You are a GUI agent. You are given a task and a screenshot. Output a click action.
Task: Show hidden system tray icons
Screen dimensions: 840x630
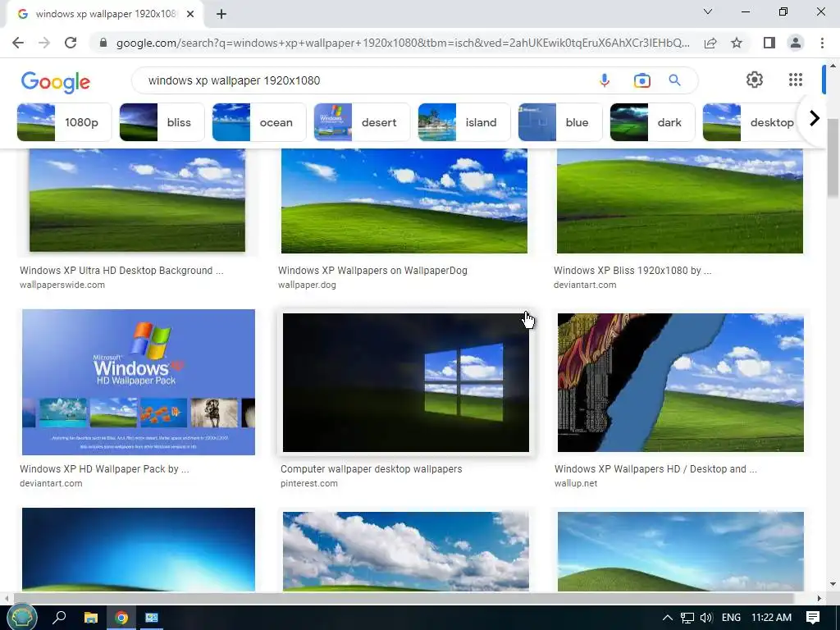(x=668, y=618)
